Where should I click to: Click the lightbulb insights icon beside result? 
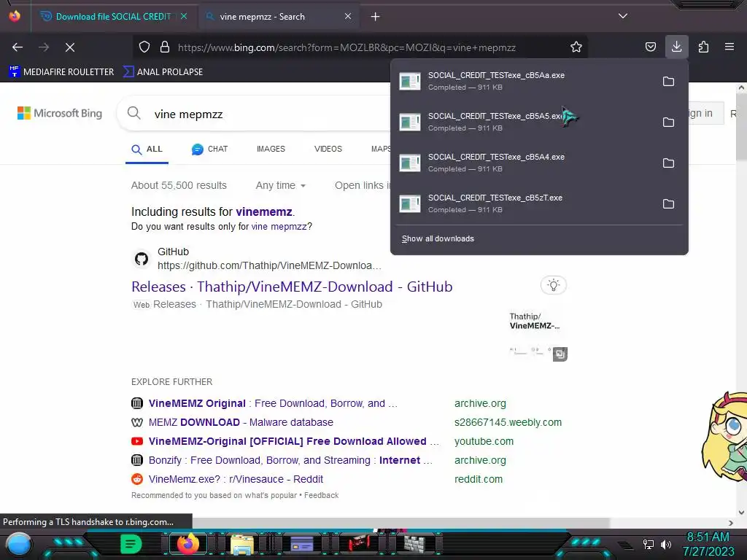click(553, 285)
